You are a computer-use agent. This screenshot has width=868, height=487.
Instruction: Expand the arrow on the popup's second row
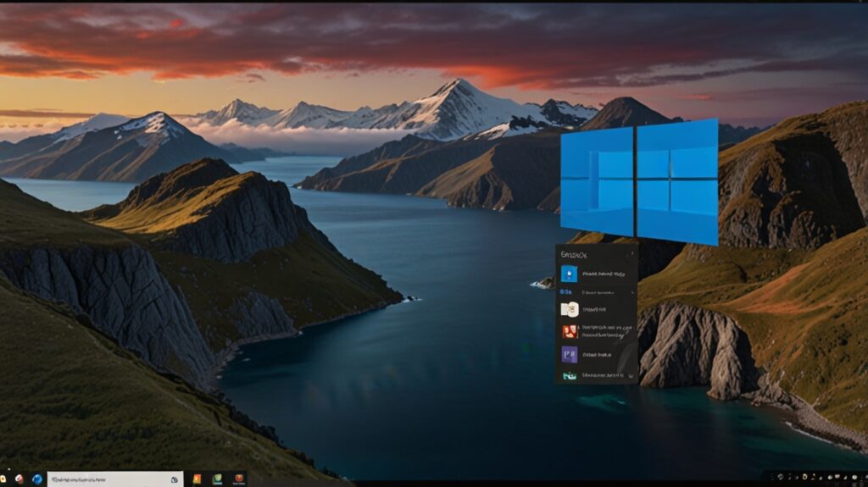pyautogui.click(x=632, y=291)
